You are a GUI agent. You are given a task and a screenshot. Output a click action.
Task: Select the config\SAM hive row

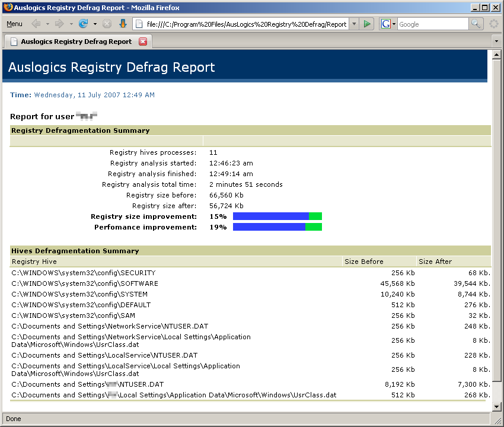pyautogui.click(x=250, y=316)
